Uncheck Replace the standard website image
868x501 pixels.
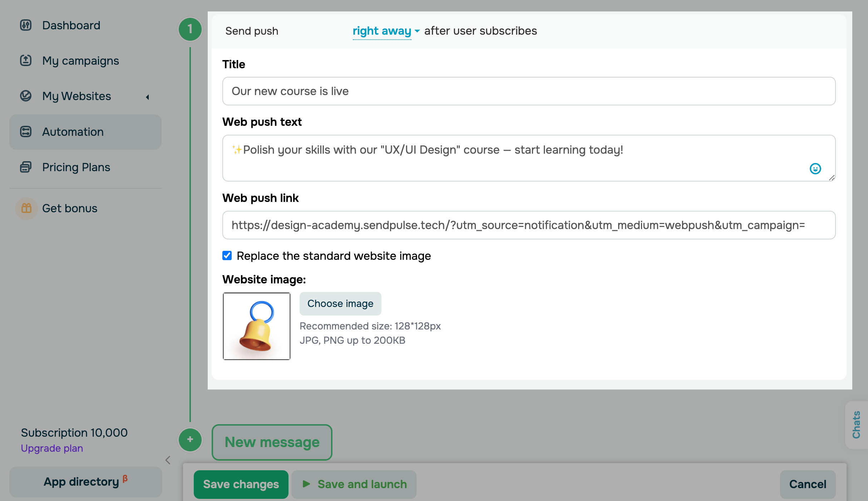point(227,256)
